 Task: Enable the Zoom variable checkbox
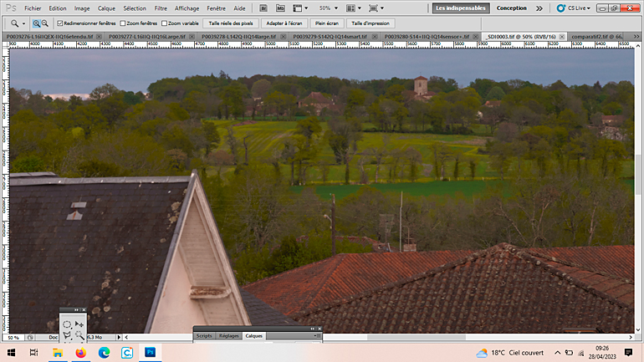[x=164, y=23]
